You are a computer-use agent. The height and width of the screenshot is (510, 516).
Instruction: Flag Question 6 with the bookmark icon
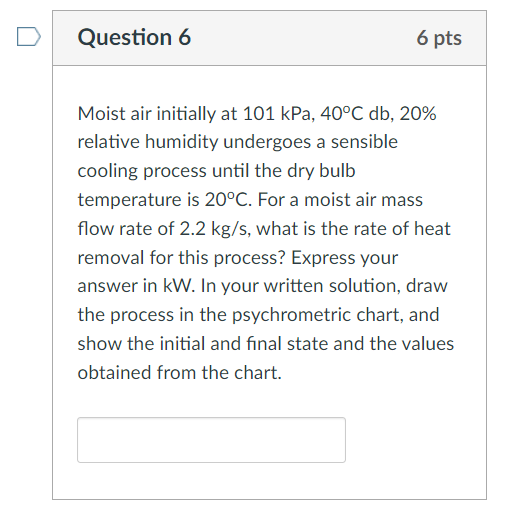(x=29, y=37)
